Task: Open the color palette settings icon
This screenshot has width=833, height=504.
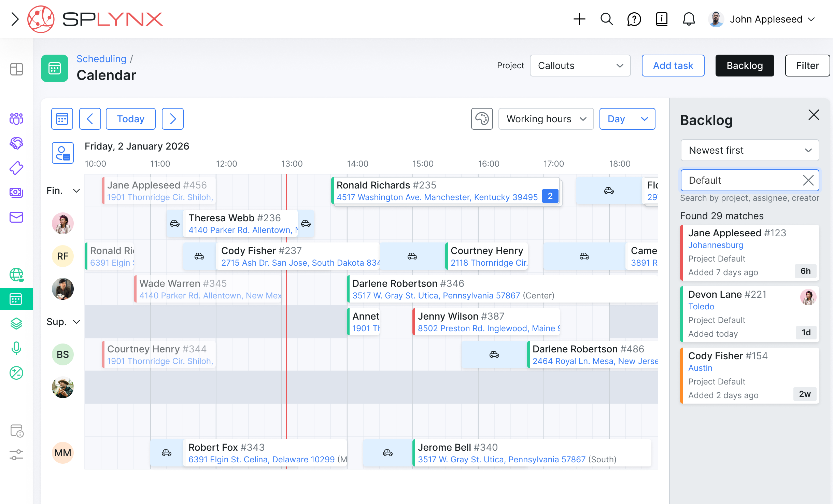Action: (482, 119)
